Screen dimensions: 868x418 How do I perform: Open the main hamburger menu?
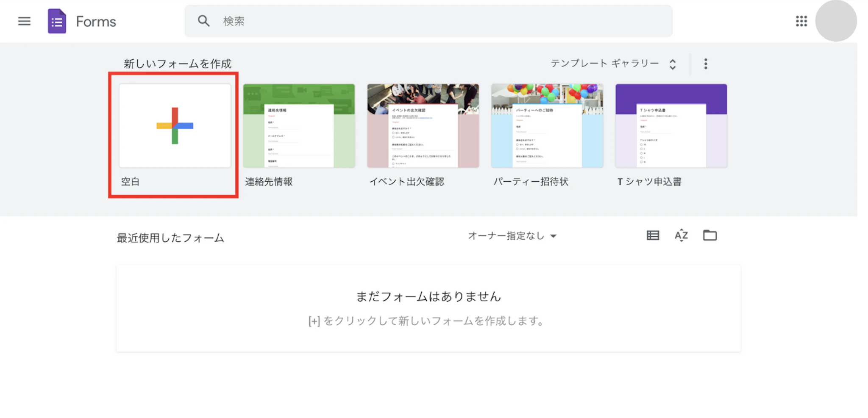click(x=24, y=21)
